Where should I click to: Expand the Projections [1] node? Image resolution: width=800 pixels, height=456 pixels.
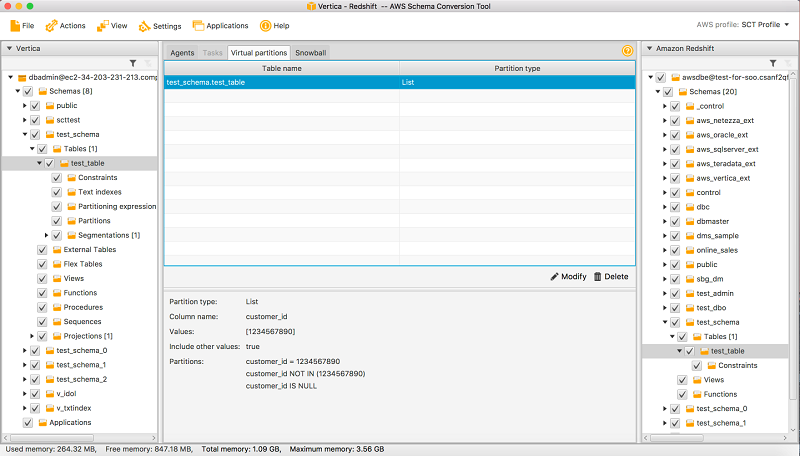32,336
